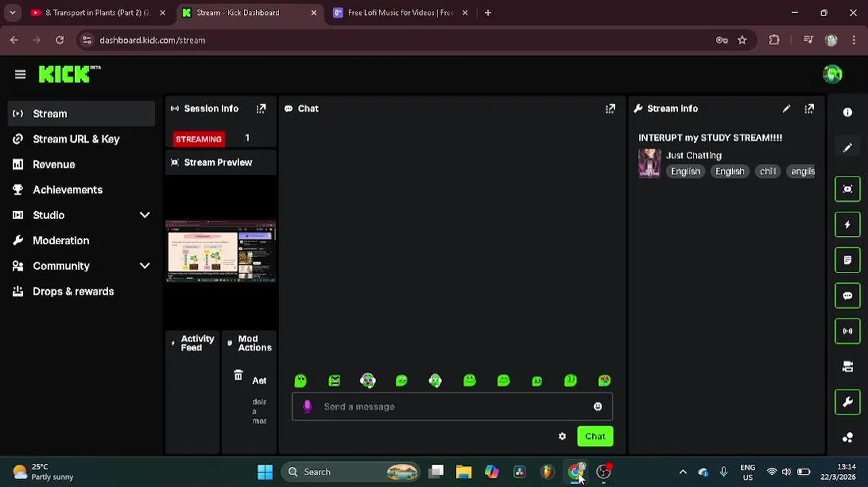Screen dimensions: 868x487
Task: Toggle the wrench stream info widget in the right sidebar
Action: coord(847,402)
